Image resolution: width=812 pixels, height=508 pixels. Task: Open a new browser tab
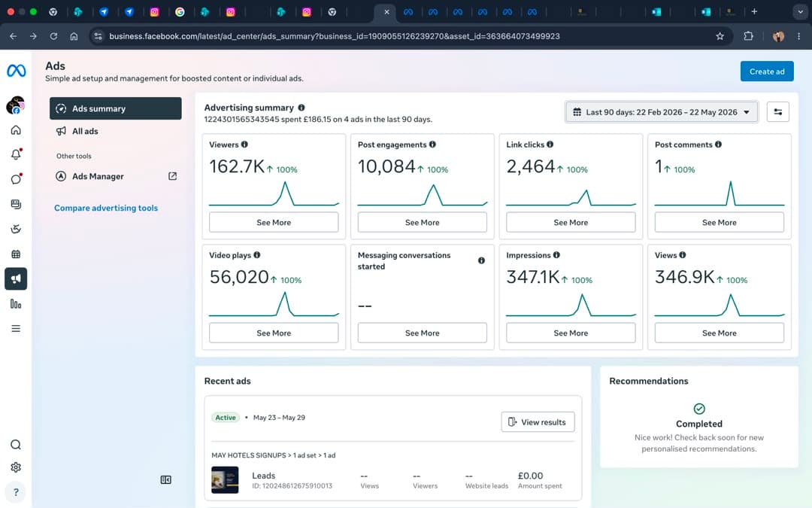pos(754,11)
